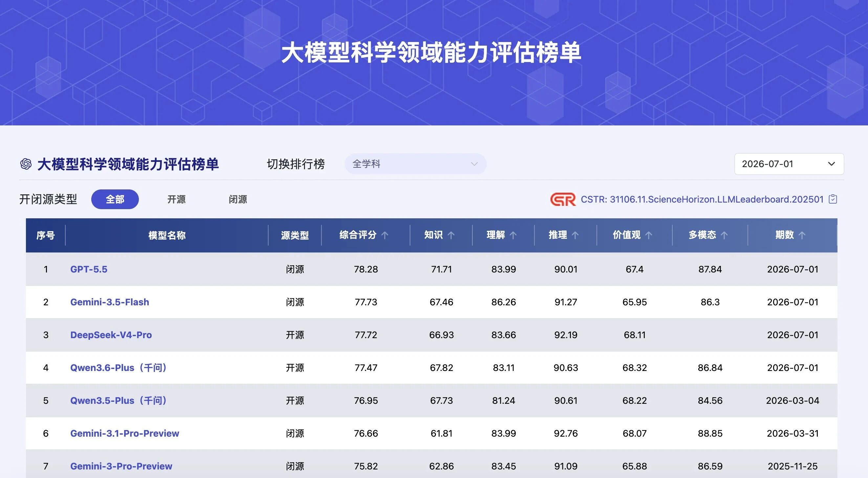The image size is (868, 478).
Task: Filter models by 开源 type
Action: (177, 199)
